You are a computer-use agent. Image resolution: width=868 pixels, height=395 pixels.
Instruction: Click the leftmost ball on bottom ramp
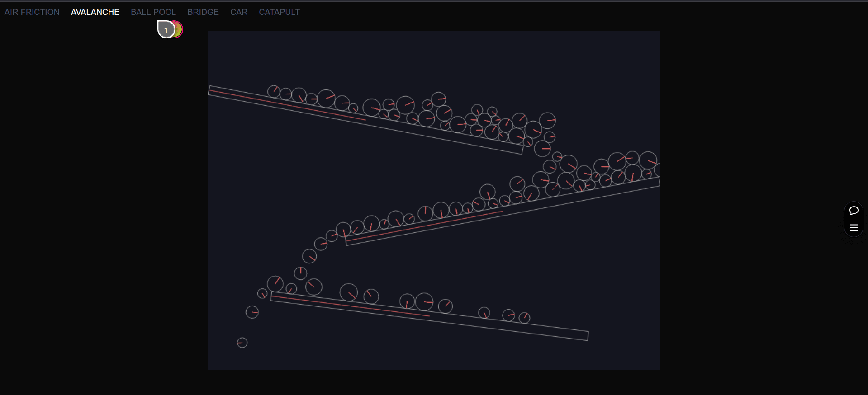click(x=275, y=284)
